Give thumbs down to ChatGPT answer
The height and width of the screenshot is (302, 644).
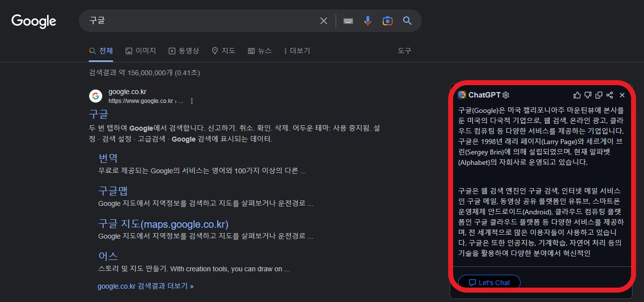588,95
